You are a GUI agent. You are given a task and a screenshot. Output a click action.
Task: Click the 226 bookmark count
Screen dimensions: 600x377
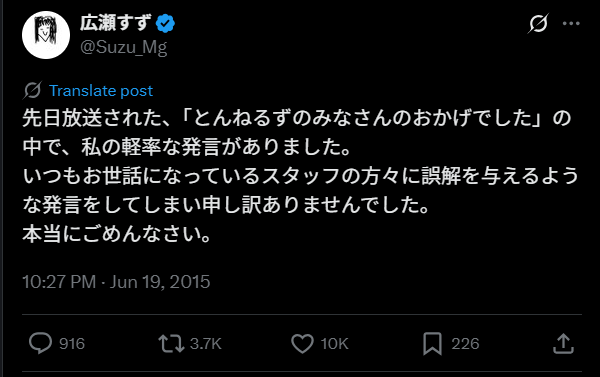[x=465, y=344]
